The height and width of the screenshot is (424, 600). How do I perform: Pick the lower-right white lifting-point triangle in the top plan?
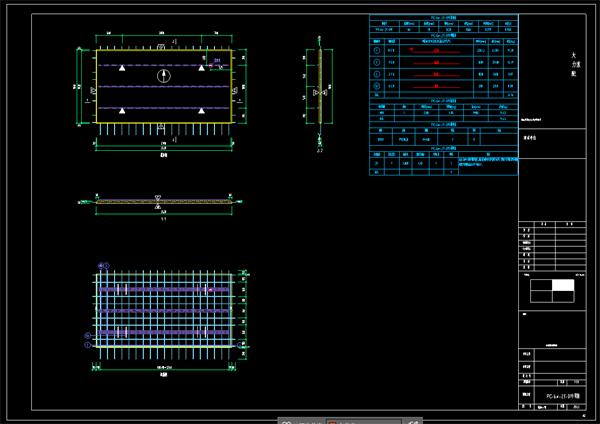201,111
